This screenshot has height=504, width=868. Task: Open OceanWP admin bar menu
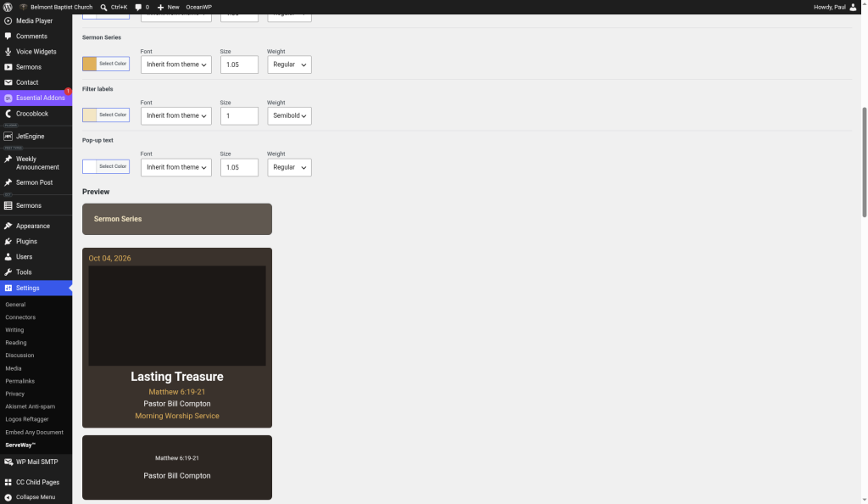pos(198,7)
